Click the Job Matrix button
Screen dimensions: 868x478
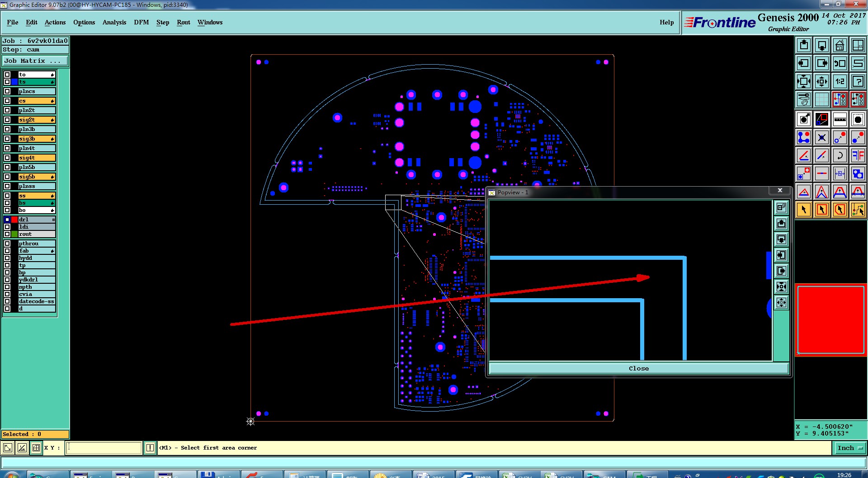pyautogui.click(x=35, y=61)
